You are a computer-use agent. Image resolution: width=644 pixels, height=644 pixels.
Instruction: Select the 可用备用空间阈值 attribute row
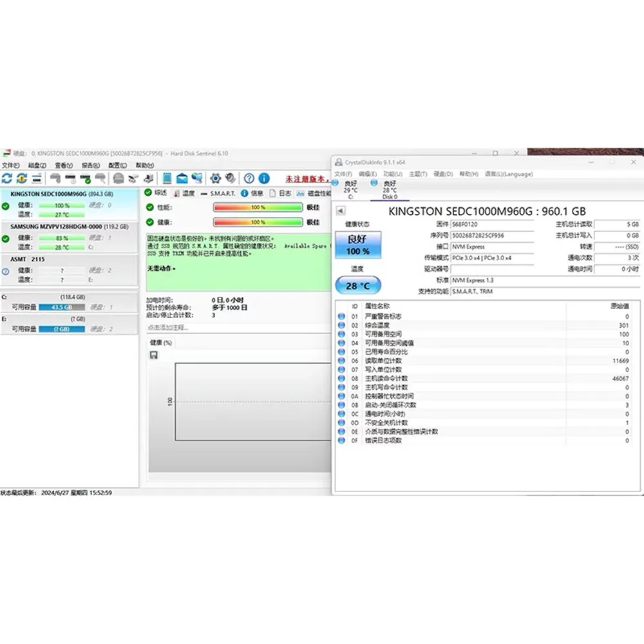(x=484, y=343)
